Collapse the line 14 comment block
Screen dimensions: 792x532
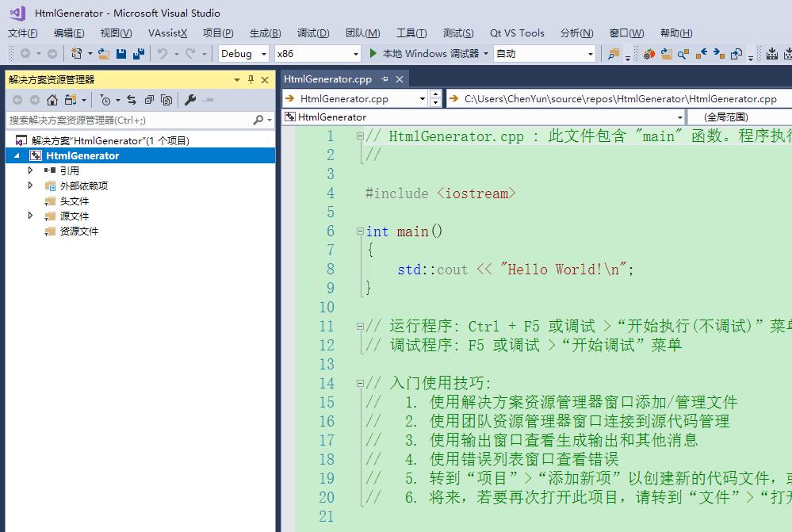360,383
